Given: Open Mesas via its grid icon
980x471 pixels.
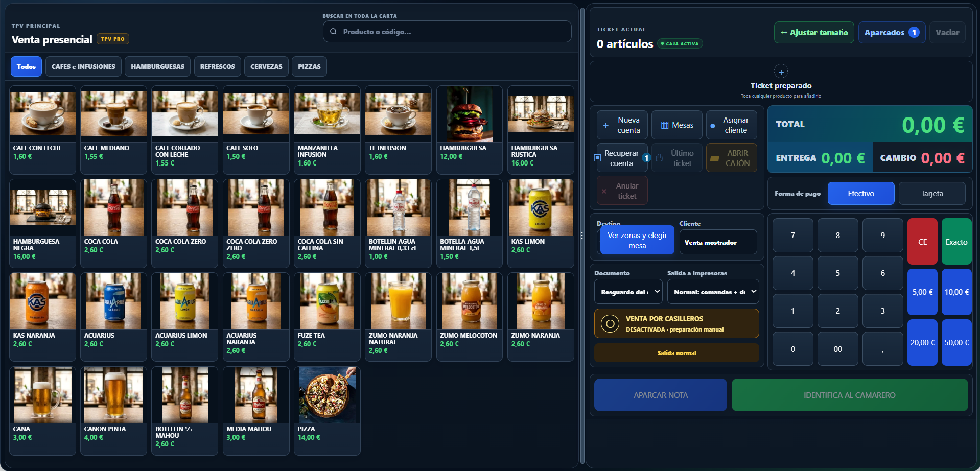Looking at the screenshot, I should coord(665,125).
